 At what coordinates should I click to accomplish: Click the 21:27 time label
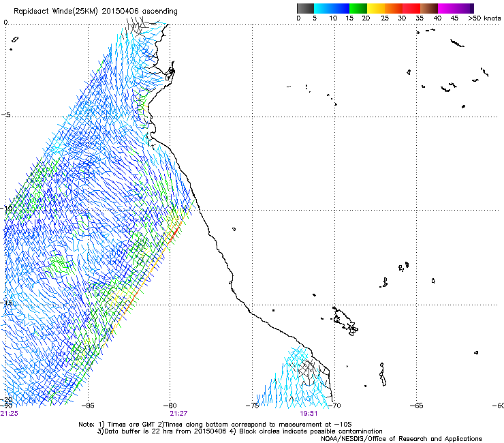[178, 414]
